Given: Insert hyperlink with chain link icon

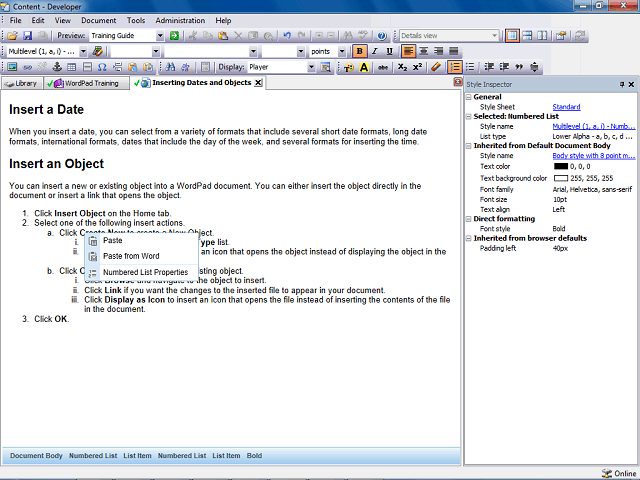Looking at the screenshot, I should click(x=27, y=67).
